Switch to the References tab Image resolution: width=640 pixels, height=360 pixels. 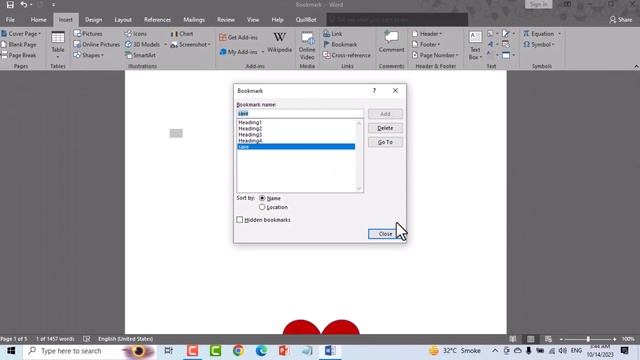pyautogui.click(x=157, y=20)
